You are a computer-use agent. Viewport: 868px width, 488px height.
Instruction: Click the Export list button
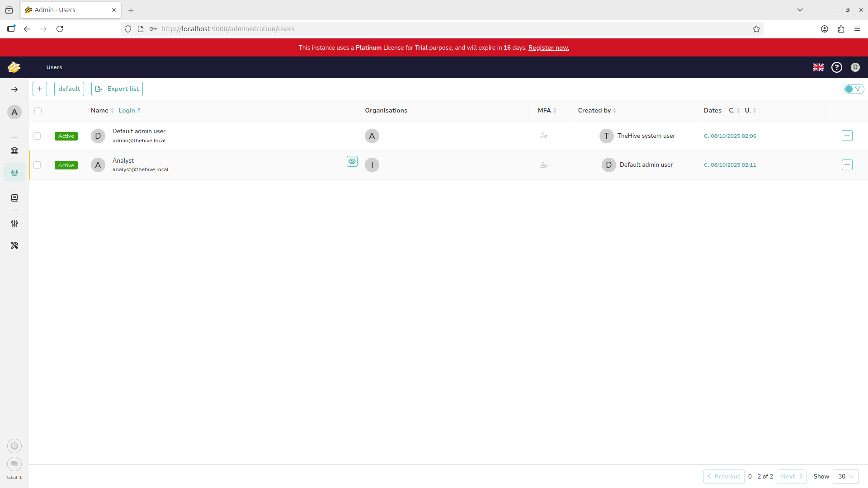[117, 89]
